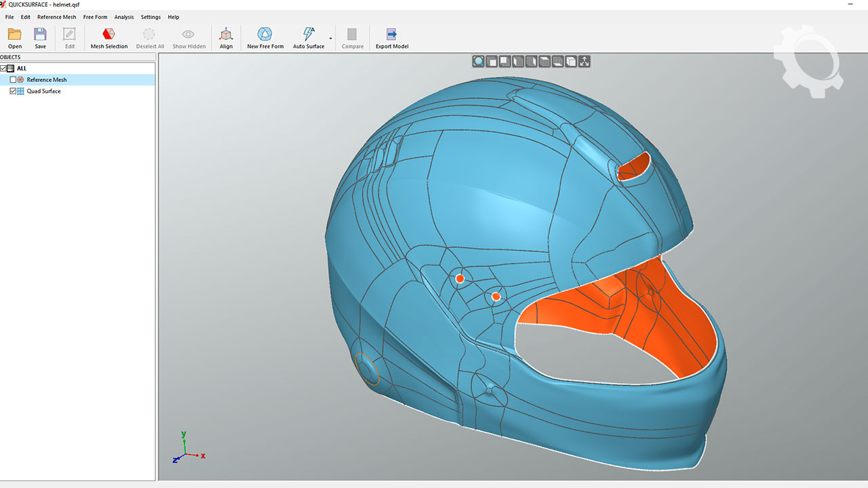Toggle the ALL objects checkbox

point(3,68)
